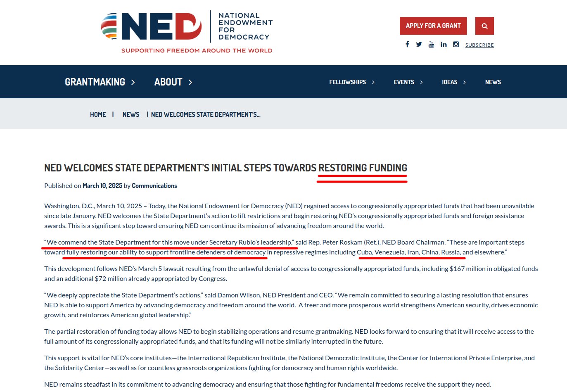Click the March 10, 2025 date link

coord(102,186)
